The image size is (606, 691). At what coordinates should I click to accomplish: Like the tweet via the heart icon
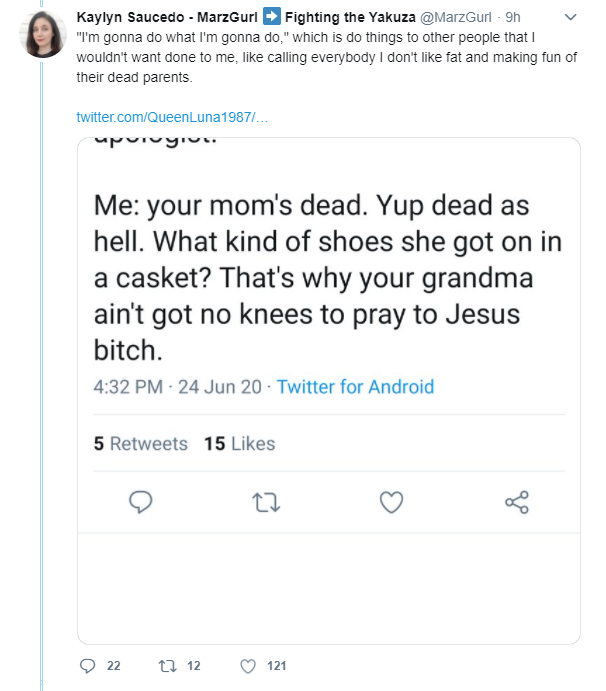[x=248, y=666]
